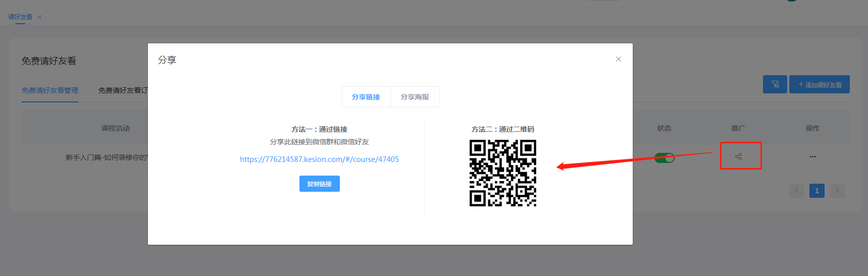
Task: Select the 免费请好友看订单 tab
Action: (x=123, y=90)
